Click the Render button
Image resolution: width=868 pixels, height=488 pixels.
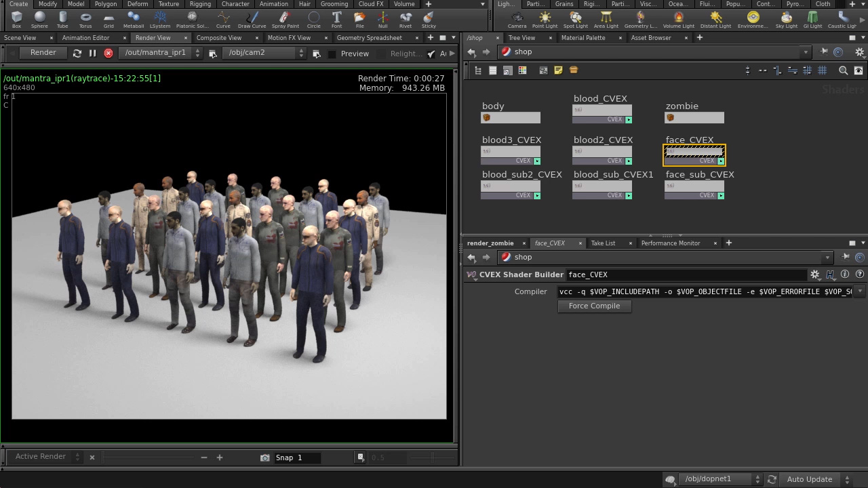point(43,53)
